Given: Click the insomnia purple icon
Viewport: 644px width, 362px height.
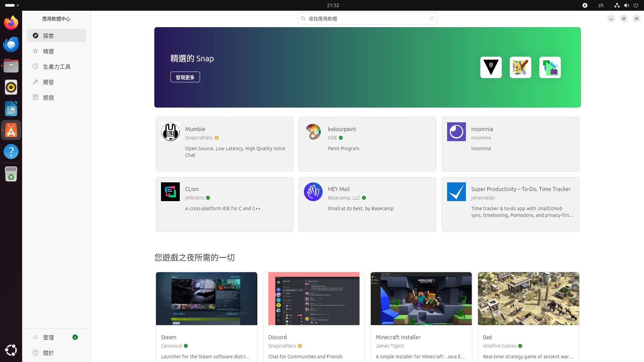Looking at the screenshot, I should (x=456, y=132).
